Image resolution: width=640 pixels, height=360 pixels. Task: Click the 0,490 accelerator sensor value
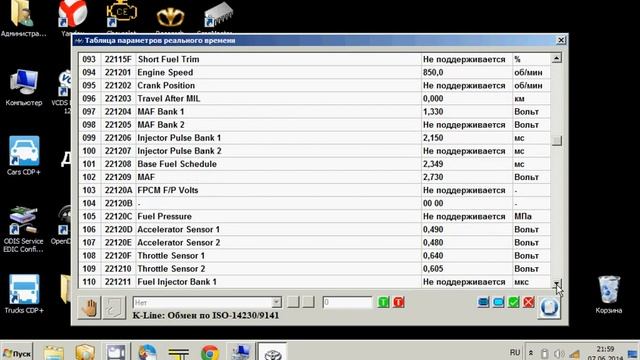click(x=433, y=229)
